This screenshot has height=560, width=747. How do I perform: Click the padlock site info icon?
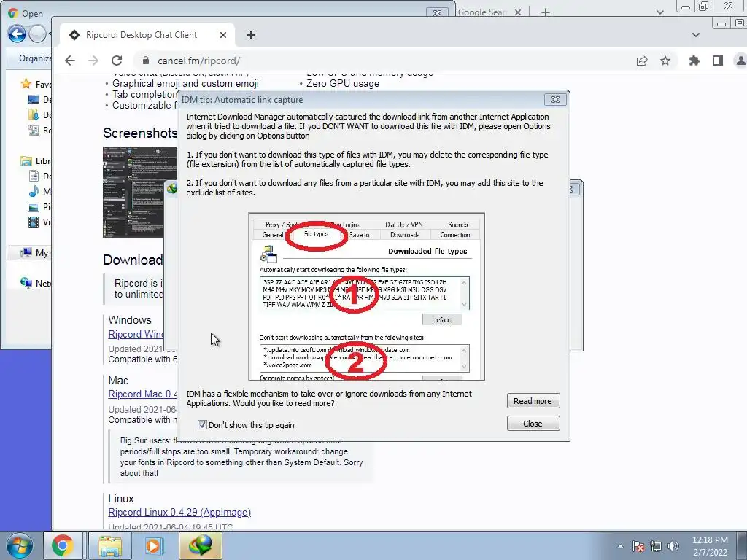tap(146, 61)
